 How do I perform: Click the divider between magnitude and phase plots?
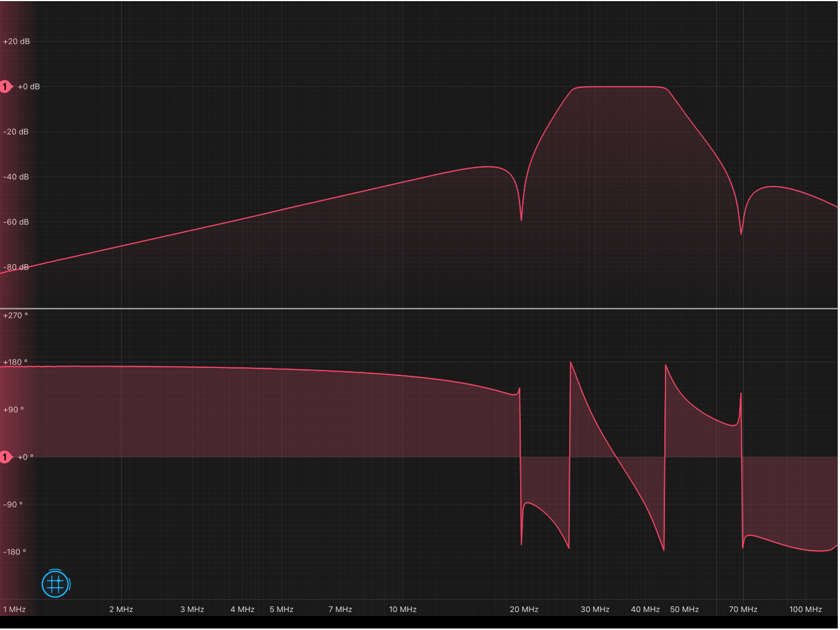coord(420,308)
